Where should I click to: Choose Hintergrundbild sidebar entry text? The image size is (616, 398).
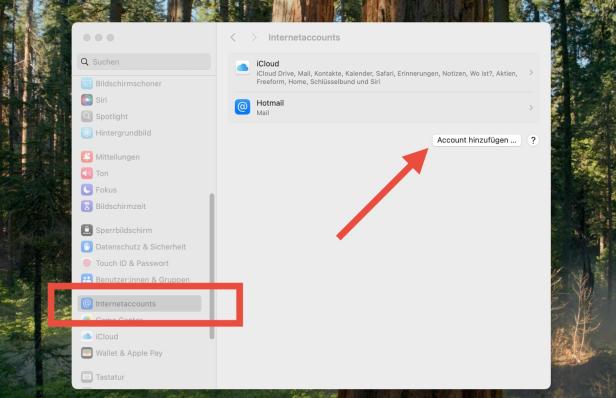(x=123, y=133)
